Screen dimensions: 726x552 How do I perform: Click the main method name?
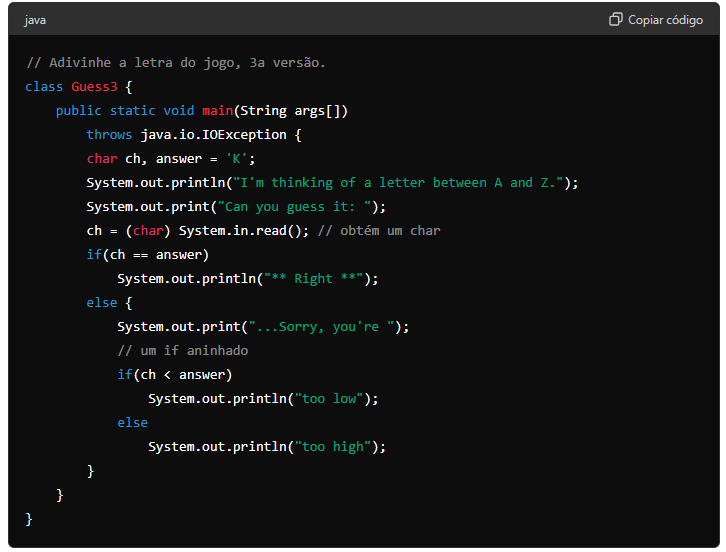tap(217, 111)
